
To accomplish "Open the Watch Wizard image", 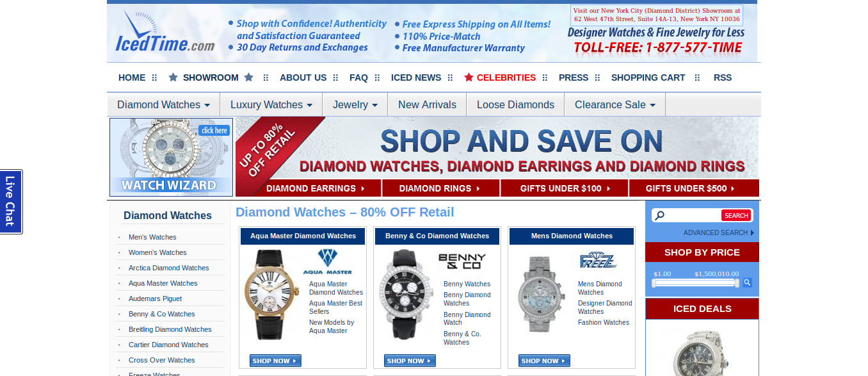I will (171, 157).
